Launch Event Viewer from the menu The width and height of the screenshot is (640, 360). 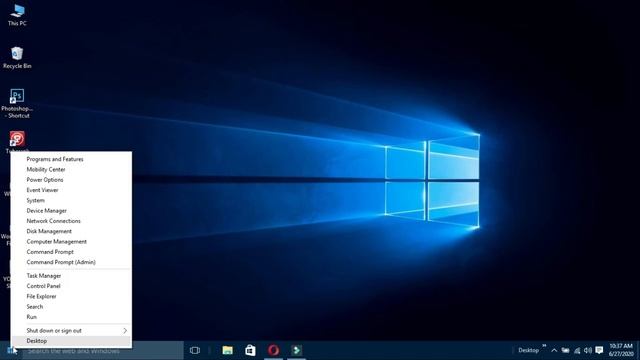coord(71,190)
